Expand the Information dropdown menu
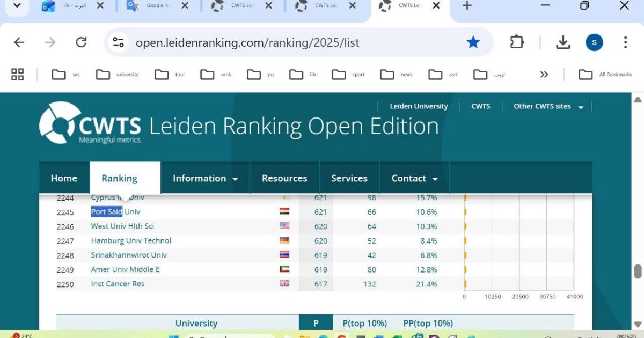The height and width of the screenshot is (338, 644). 206,178
